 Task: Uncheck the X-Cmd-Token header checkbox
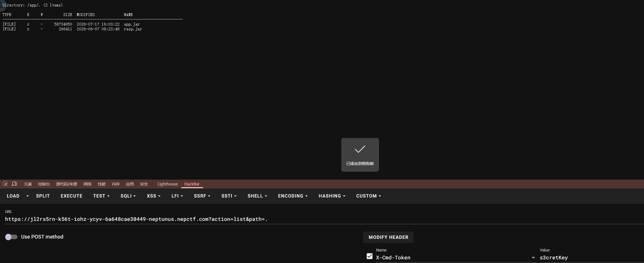click(x=369, y=256)
